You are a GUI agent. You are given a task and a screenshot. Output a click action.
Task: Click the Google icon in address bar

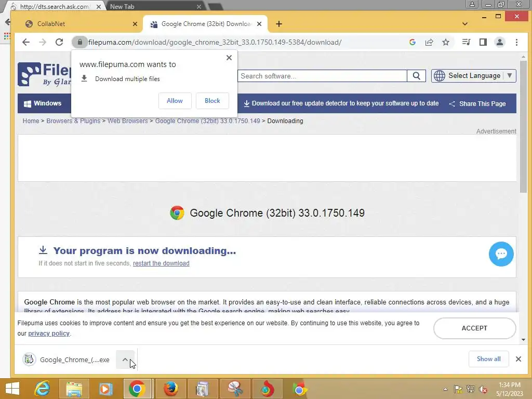(413, 42)
